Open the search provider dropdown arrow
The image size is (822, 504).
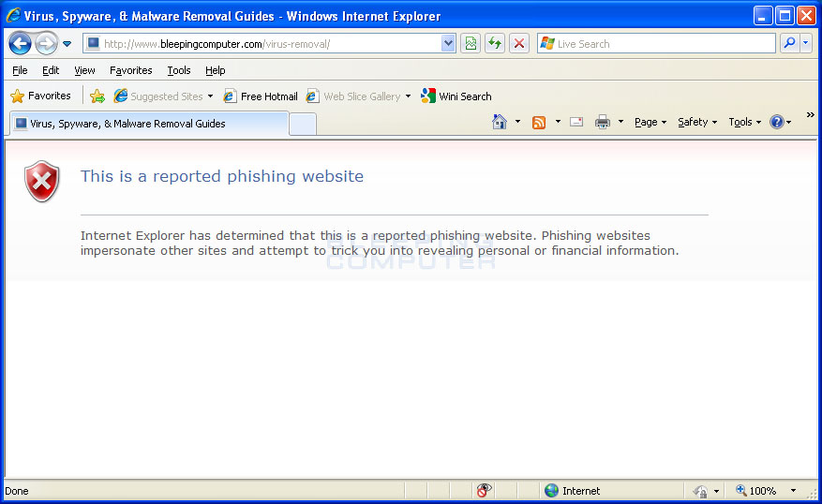[806, 43]
